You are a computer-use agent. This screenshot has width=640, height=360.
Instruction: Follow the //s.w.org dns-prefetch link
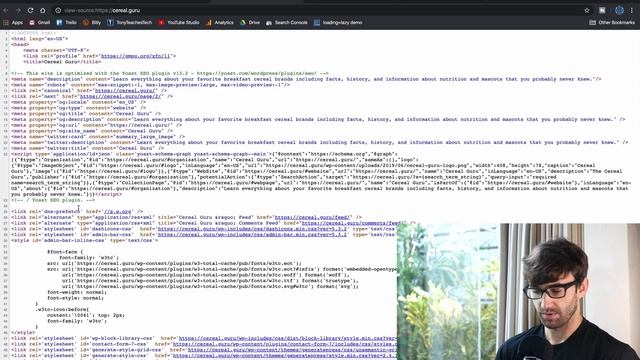(118, 211)
